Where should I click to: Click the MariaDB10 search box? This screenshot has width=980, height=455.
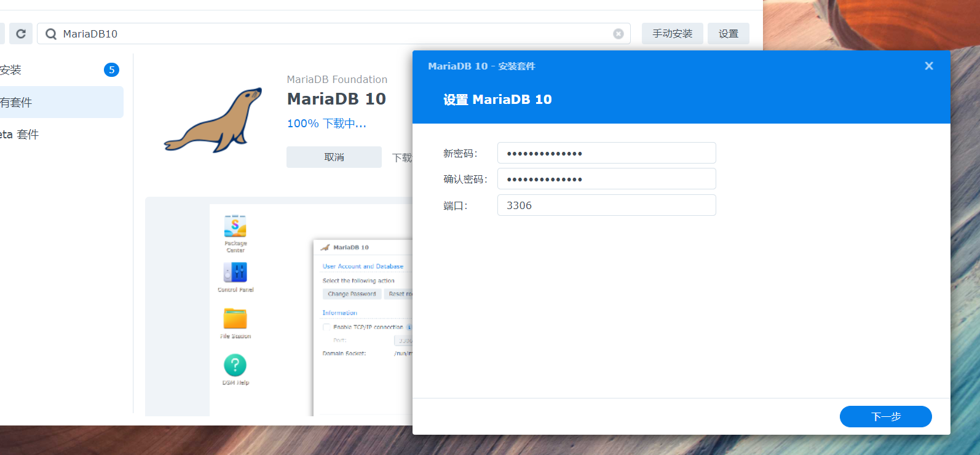[334, 34]
